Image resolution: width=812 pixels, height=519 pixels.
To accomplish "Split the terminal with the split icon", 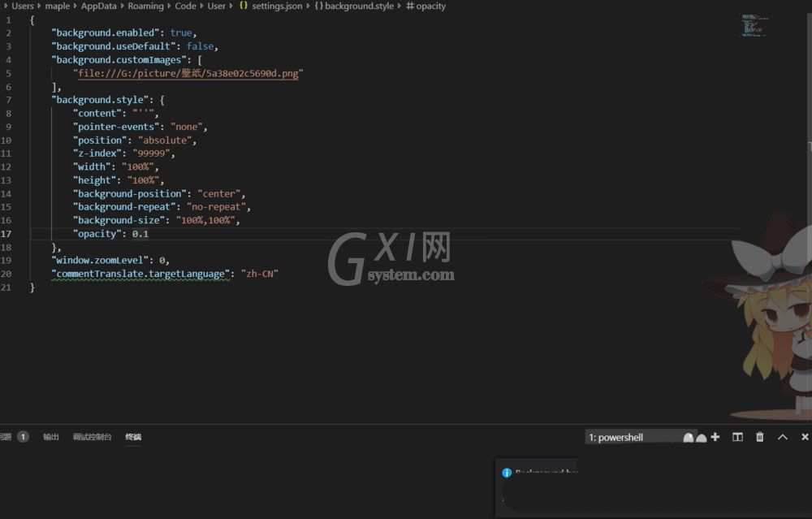I will coord(737,437).
